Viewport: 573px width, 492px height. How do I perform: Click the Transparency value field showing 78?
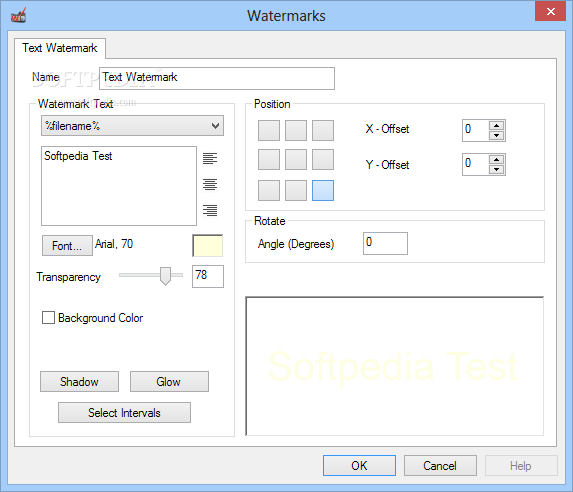pyautogui.click(x=208, y=276)
